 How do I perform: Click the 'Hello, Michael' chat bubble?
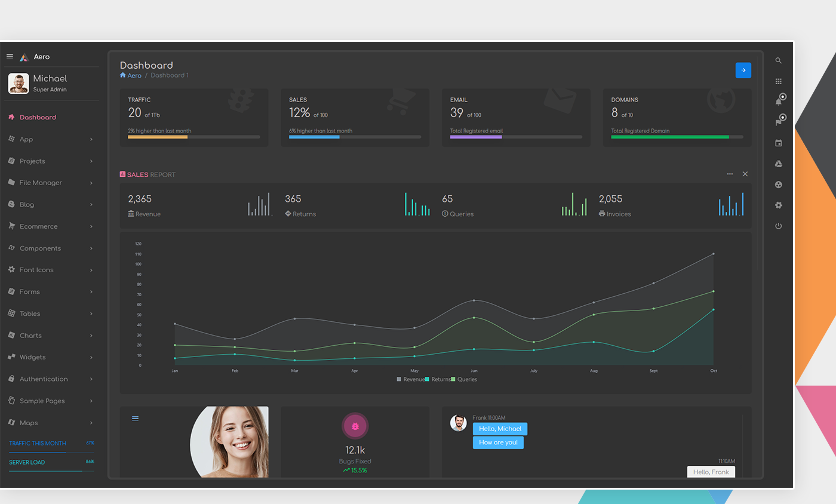tap(500, 429)
